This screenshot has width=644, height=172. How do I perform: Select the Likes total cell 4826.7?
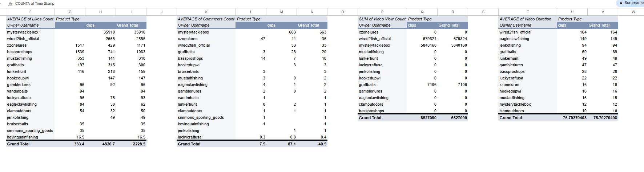pyautogui.click(x=101, y=144)
